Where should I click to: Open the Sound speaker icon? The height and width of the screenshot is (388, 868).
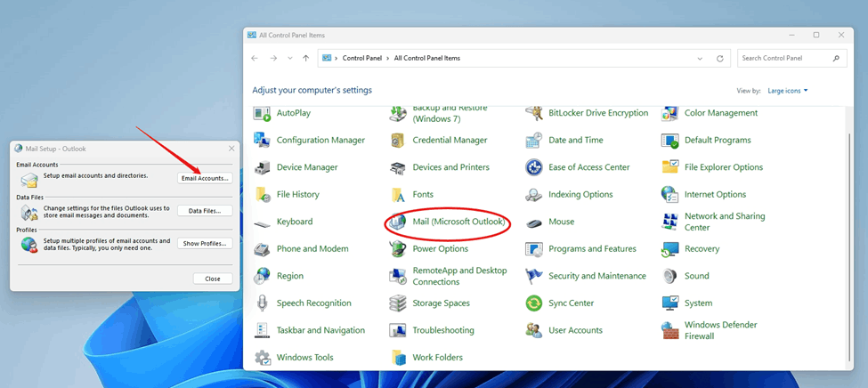click(670, 276)
